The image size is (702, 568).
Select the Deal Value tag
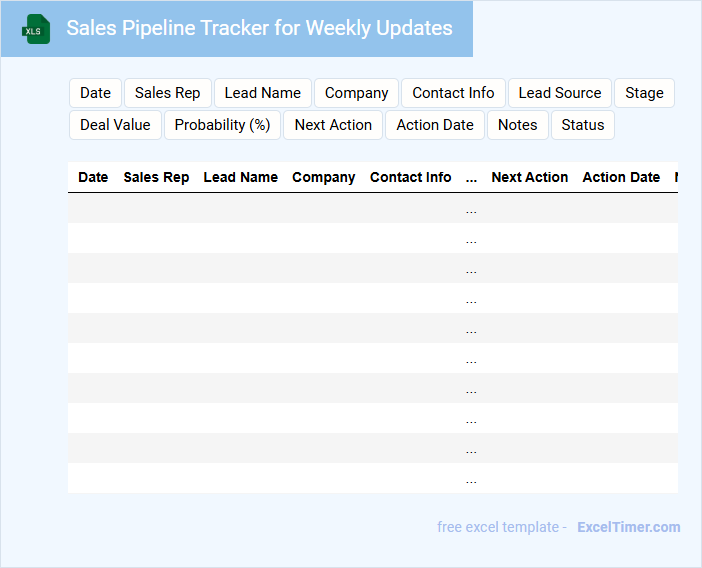tap(115, 125)
